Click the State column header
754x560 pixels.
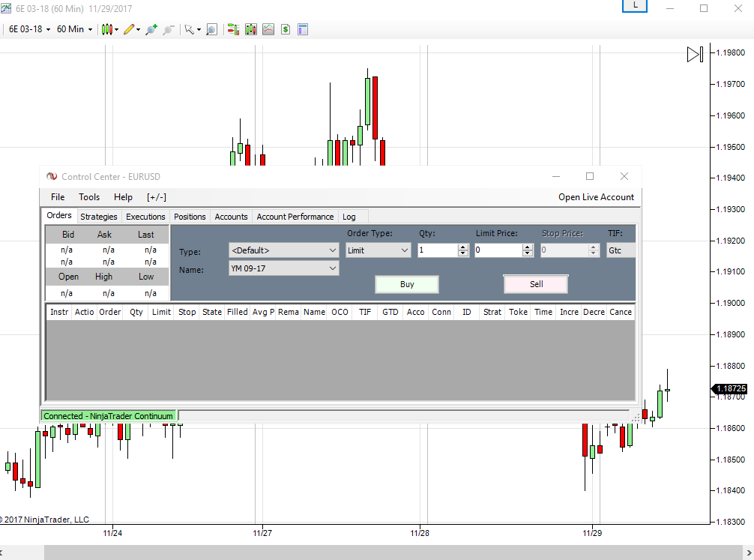point(212,312)
